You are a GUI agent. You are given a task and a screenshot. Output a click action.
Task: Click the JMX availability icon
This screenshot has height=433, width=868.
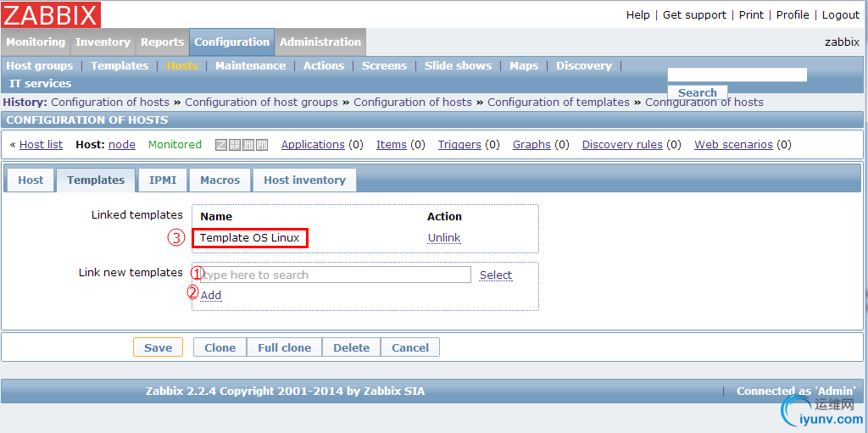pos(248,145)
